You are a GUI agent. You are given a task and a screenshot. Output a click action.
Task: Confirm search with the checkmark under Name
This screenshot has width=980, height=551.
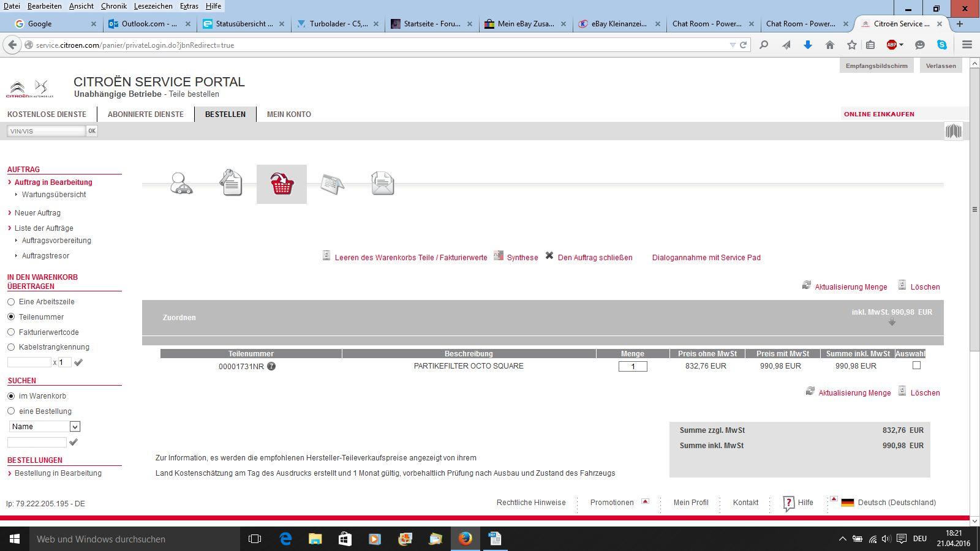73,442
